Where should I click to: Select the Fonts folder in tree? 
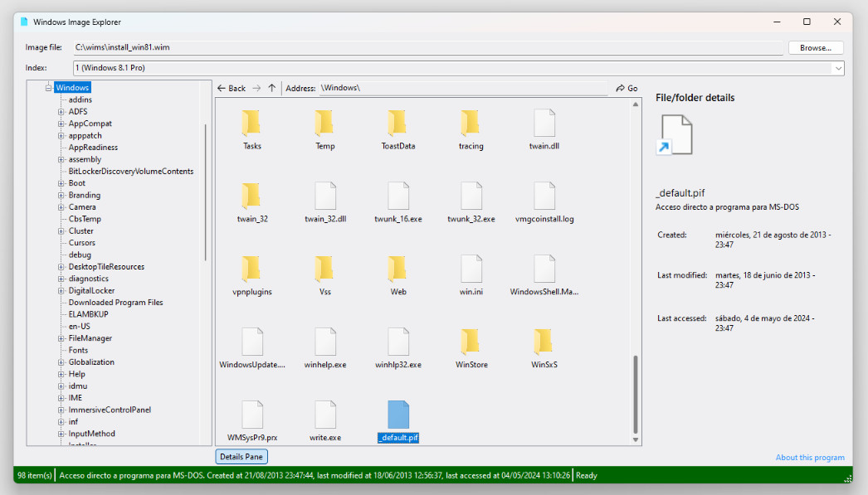(78, 350)
